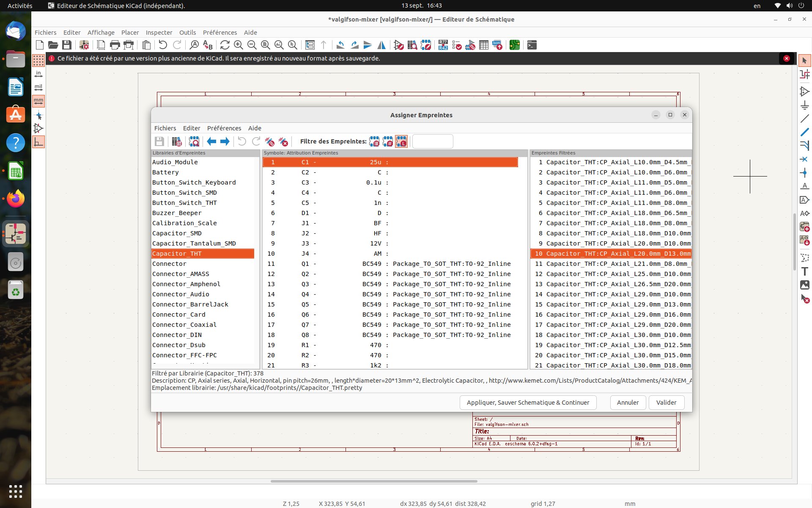Open the PCB editor from main toolbar

pos(514,45)
